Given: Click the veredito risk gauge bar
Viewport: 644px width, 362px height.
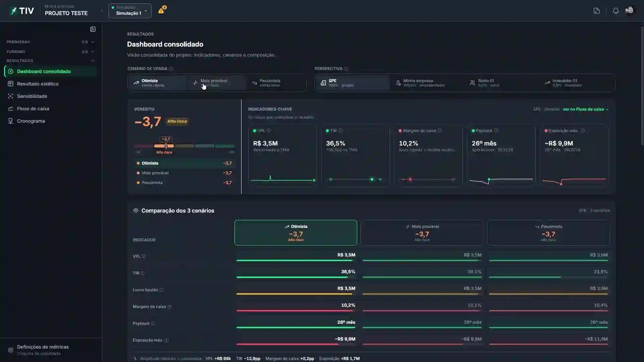Looking at the screenshot, I should click(x=184, y=146).
